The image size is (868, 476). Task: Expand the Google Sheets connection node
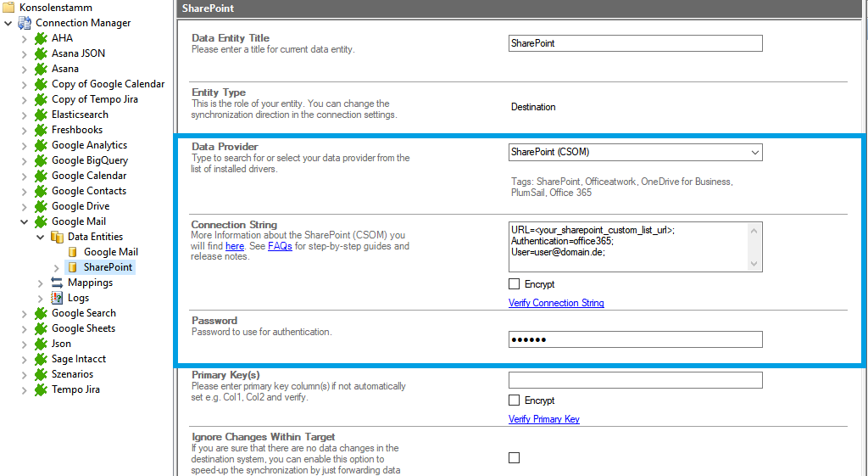(x=24, y=328)
